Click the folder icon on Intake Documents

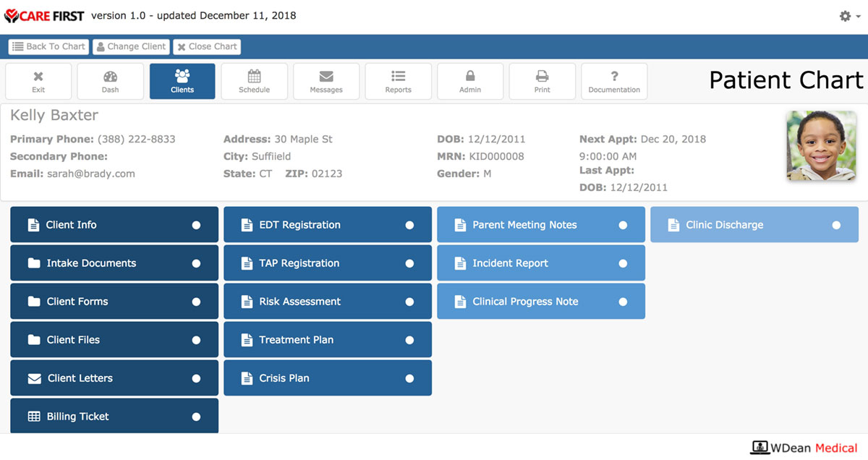pyautogui.click(x=34, y=263)
